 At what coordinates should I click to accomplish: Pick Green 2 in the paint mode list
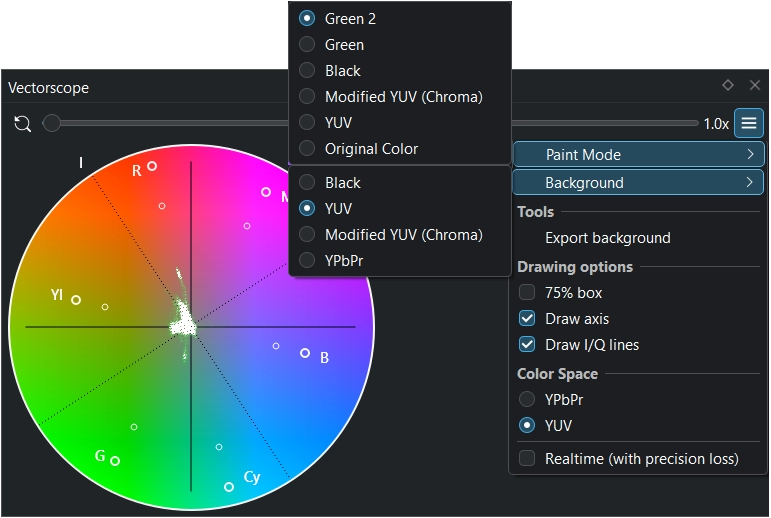pyautogui.click(x=350, y=19)
